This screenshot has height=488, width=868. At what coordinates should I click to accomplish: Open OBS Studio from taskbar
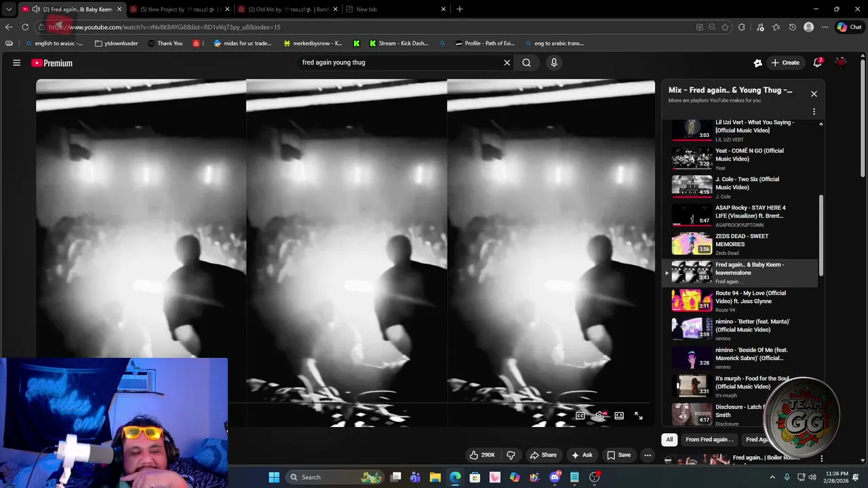click(x=595, y=477)
